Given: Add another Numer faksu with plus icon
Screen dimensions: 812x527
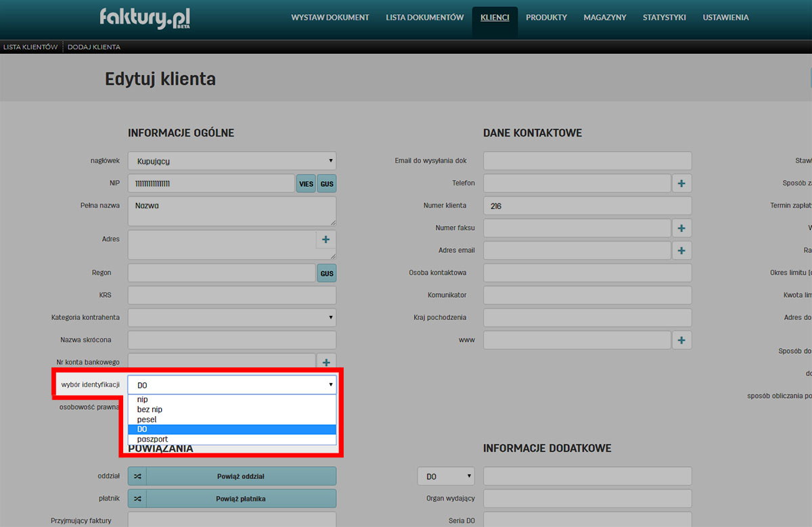Looking at the screenshot, I should point(681,228).
